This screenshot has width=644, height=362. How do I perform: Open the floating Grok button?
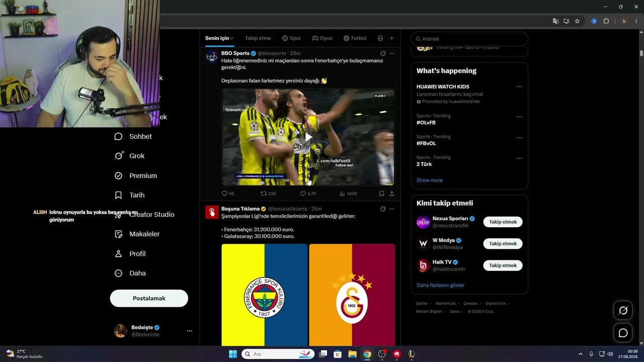coord(623,311)
